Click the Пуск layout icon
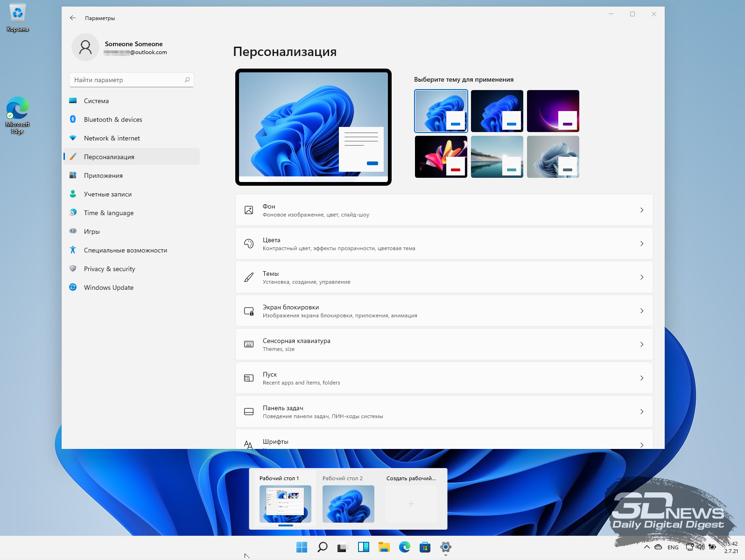Screen dimensions: 745x560 (x=249, y=378)
